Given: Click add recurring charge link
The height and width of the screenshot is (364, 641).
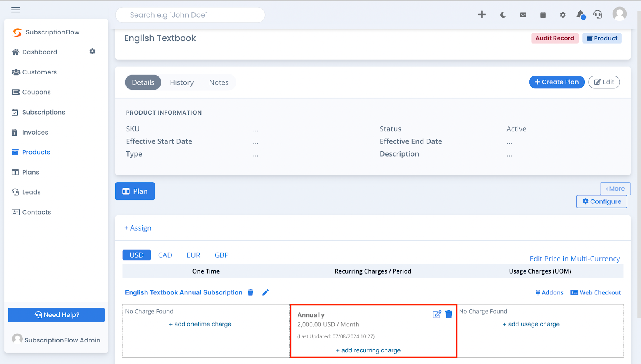Looking at the screenshot, I should click(368, 350).
